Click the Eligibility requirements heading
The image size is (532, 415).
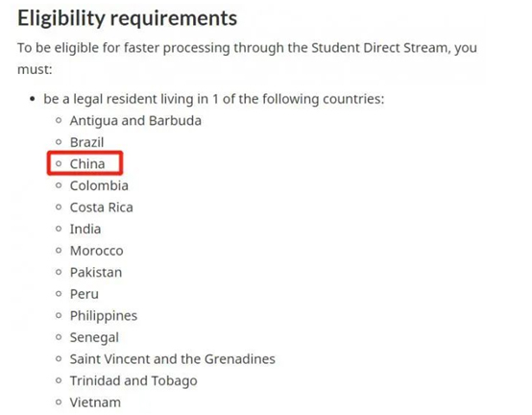click(x=127, y=18)
